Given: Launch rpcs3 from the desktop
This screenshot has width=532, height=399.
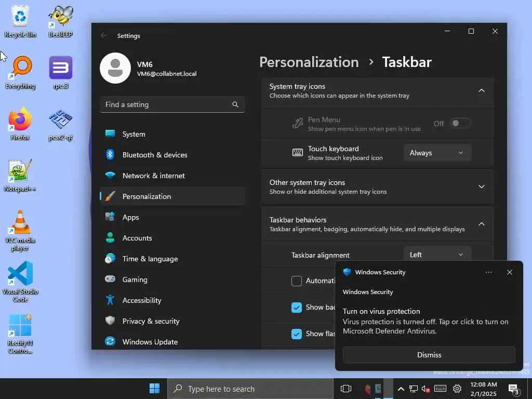Looking at the screenshot, I should point(60,73).
